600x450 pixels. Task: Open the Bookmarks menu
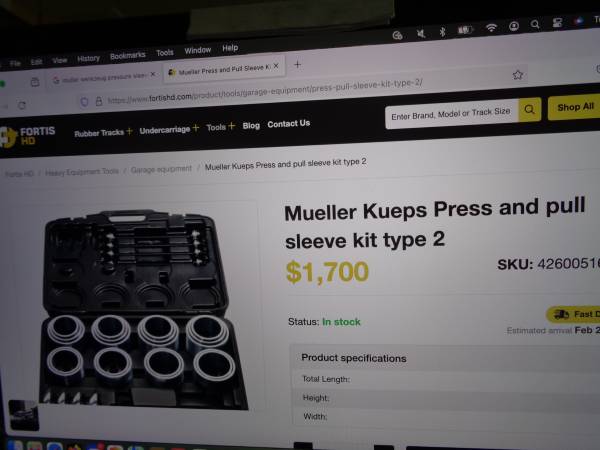[127, 55]
